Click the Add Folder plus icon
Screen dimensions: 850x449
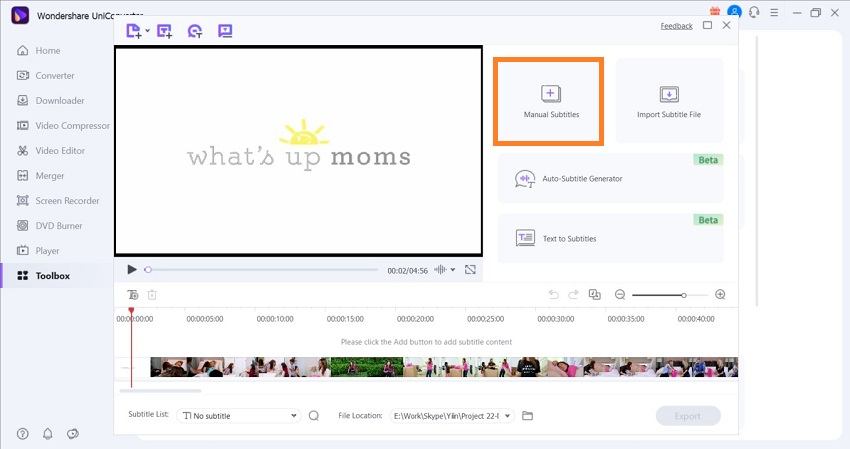point(164,31)
